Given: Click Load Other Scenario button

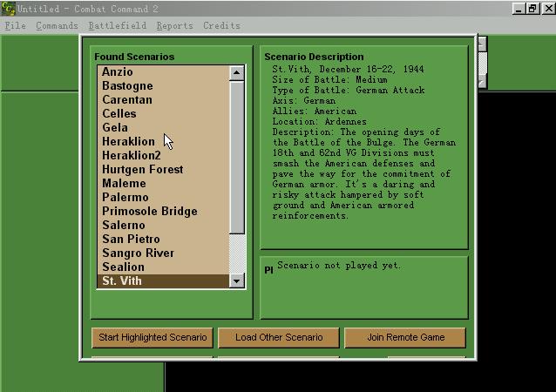Looking at the screenshot, I should click(279, 337).
